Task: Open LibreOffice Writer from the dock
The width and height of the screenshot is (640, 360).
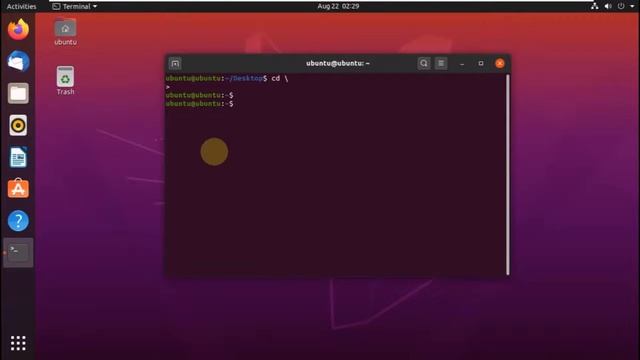Action: coord(18,157)
